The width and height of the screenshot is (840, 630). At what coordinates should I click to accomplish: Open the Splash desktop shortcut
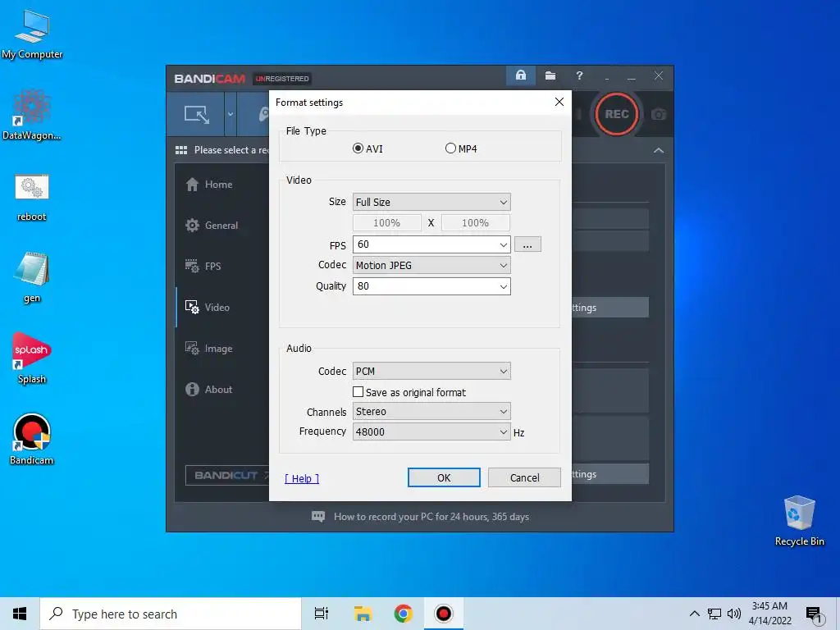[x=32, y=358]
